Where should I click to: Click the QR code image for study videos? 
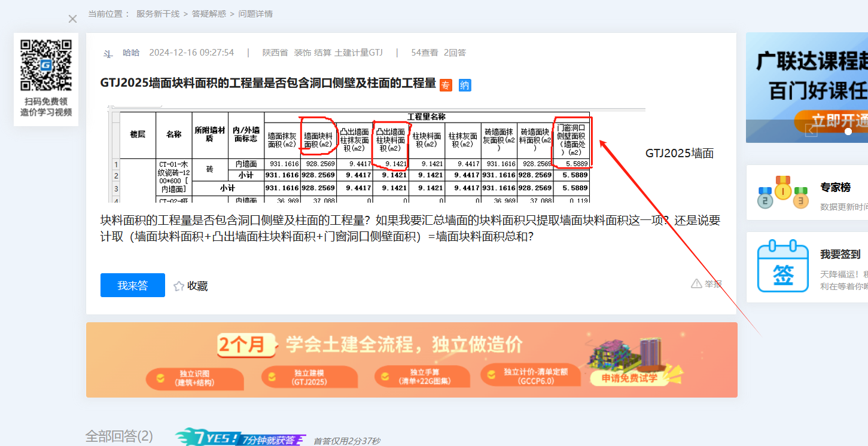(46, 65)
